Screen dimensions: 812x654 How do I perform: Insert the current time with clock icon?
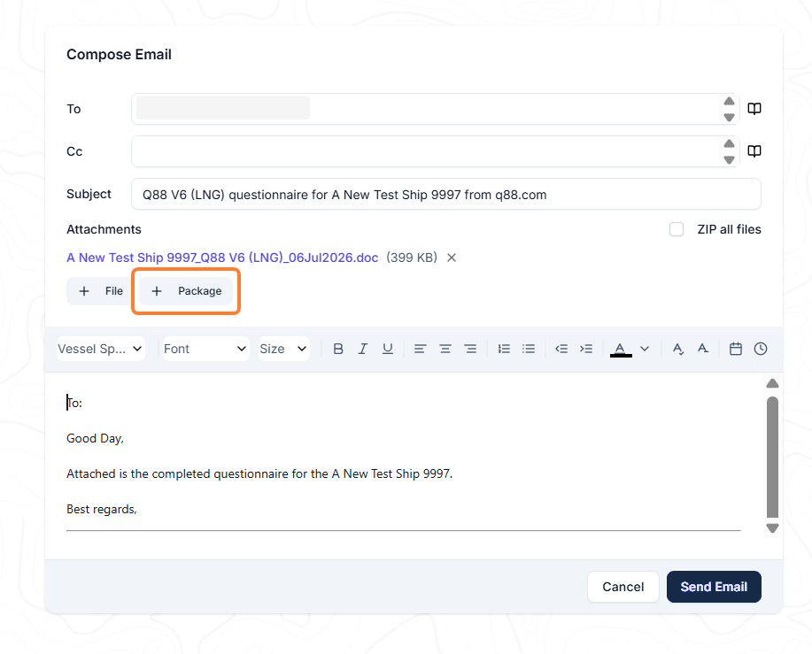761,349
